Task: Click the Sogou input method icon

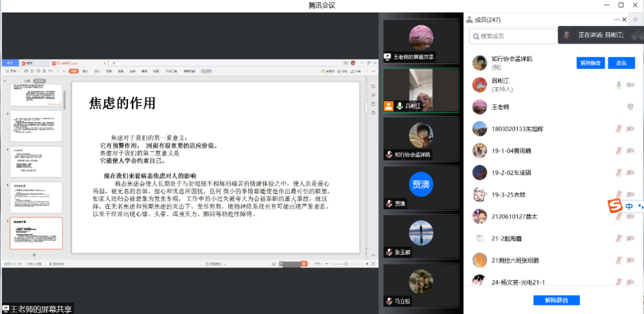Action: [615, 206]
